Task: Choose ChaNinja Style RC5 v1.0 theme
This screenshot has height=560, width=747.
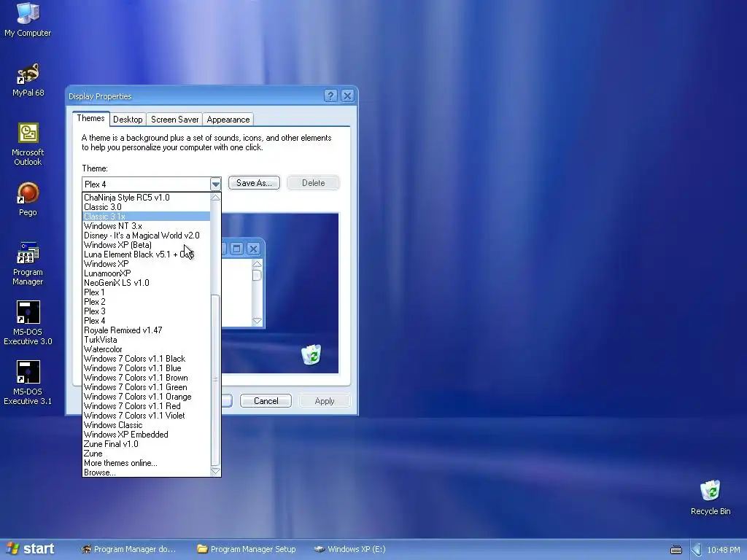Action: tap(146, 197)
